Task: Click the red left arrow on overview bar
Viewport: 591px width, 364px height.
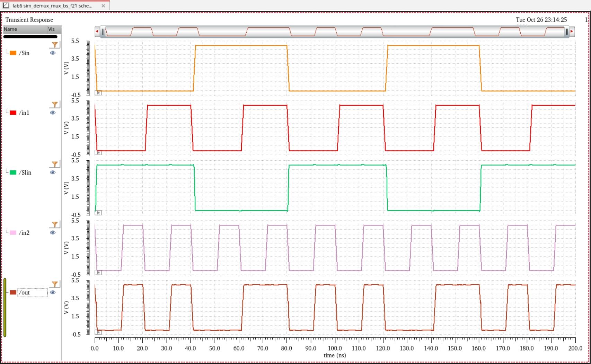Action: [x=97, y=32]
